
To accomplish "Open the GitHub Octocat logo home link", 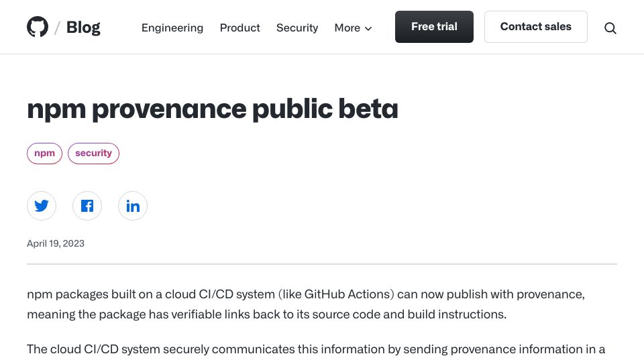I will tap(38, 27).
